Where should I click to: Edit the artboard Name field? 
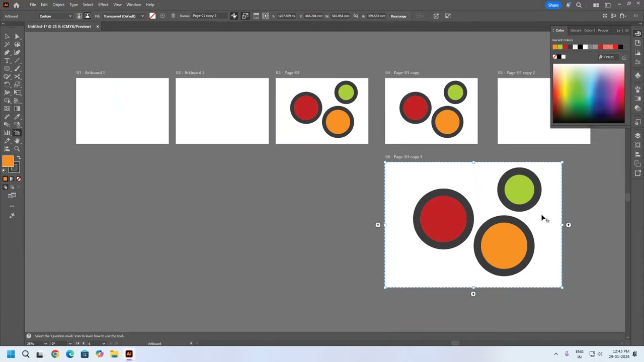210,16
